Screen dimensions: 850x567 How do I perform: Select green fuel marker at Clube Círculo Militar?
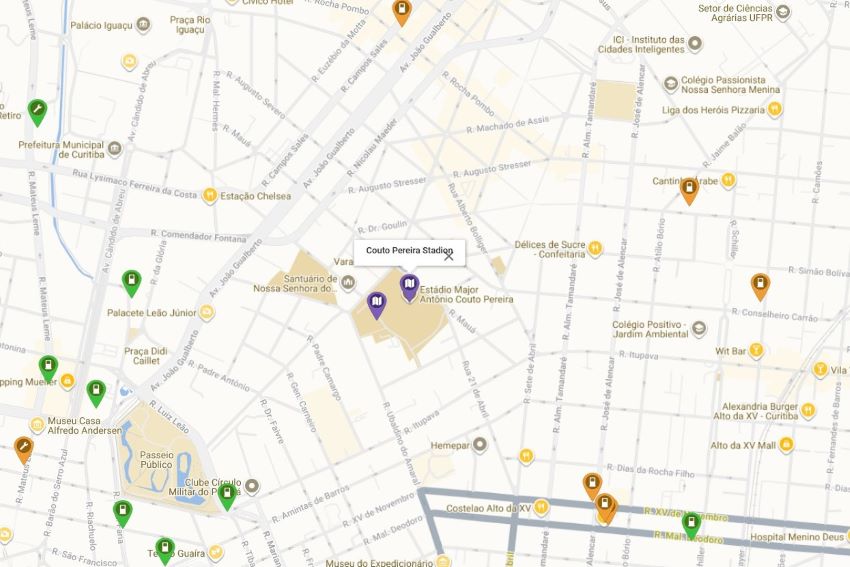227,497
